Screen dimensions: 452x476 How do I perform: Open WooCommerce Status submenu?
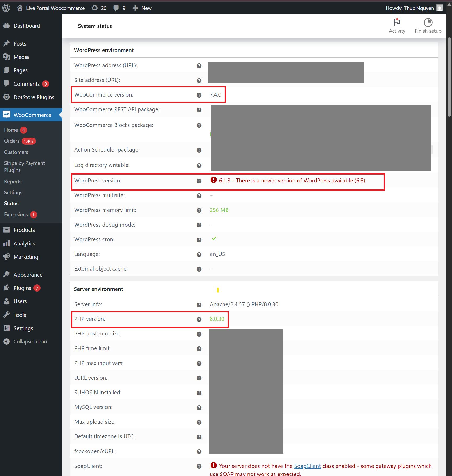click(11, 203)
